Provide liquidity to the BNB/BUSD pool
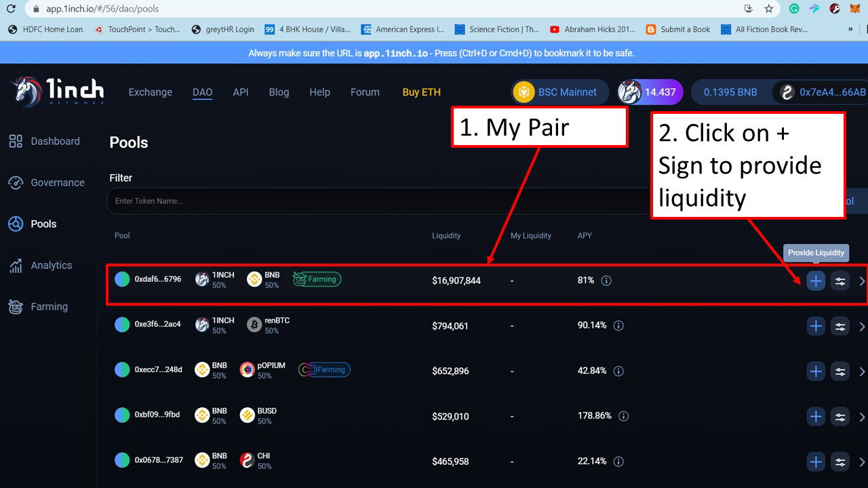Image resolution: width=868 pixels, height=488 pixels. 816,417
